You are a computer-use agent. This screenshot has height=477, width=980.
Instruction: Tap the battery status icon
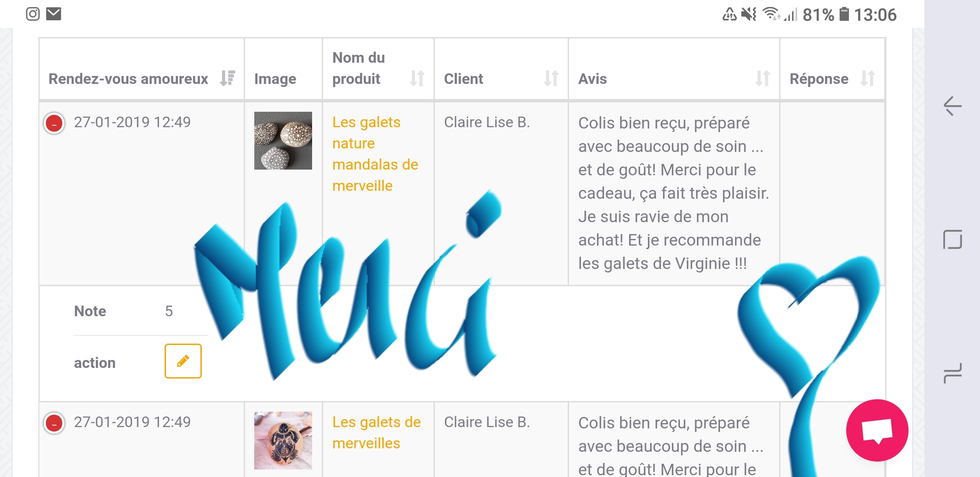point(844,14)
